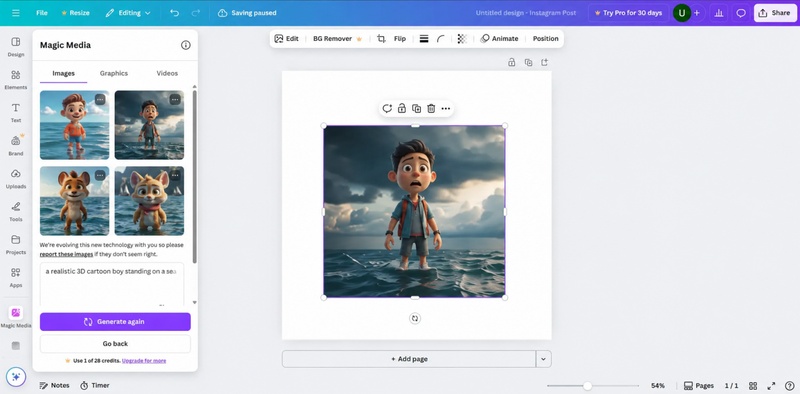
Task: Redo the last action
Action: (197, 13)
